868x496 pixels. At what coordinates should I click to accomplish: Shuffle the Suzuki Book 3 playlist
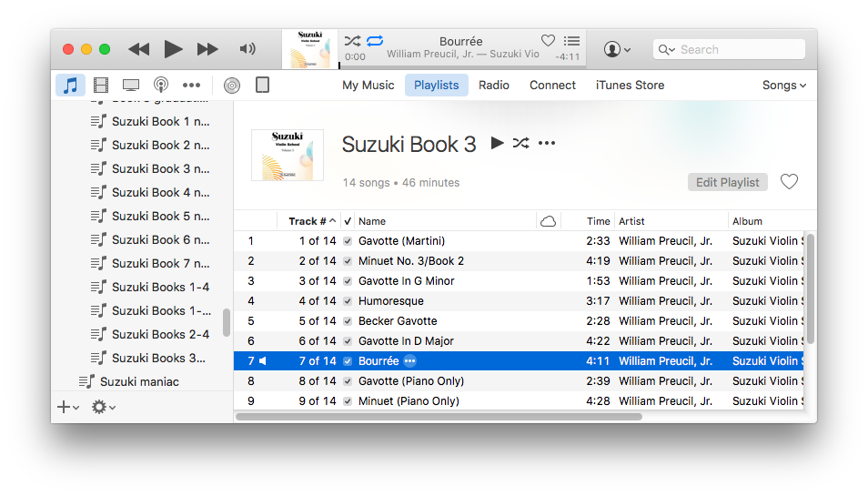pos(521,144)
